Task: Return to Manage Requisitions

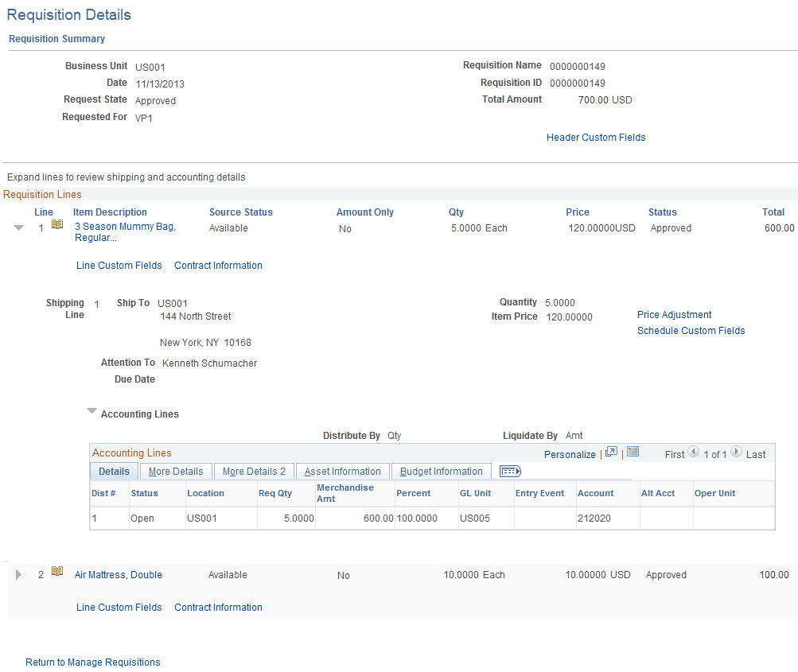Action: coord(92,662)
